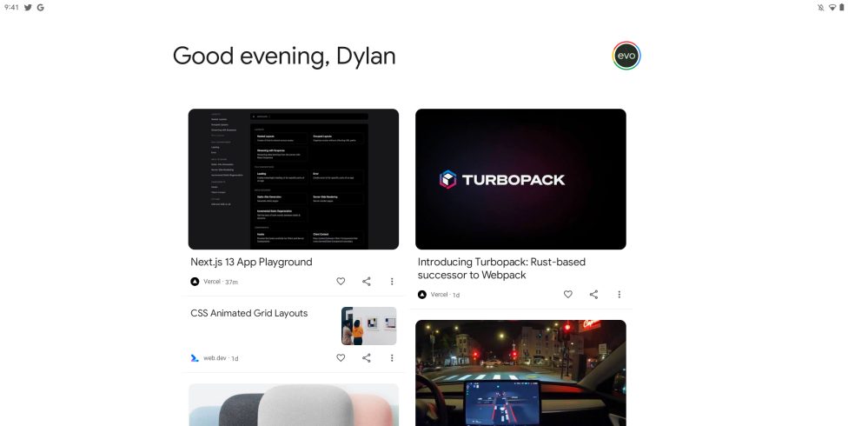The image size is (868, 426).
Task: Like the CSS Animated Grid Layouts article
Action: click(x=341, y=358)
